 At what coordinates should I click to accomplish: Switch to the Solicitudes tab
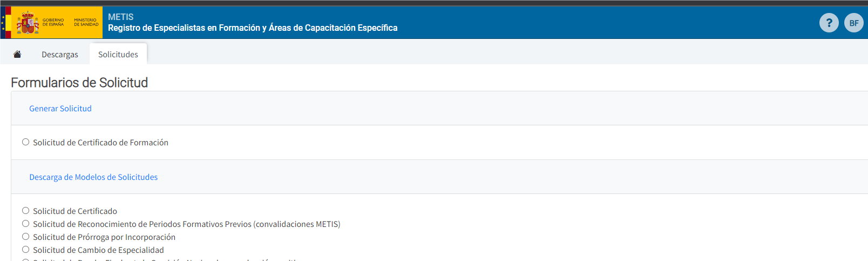[118, 54]
